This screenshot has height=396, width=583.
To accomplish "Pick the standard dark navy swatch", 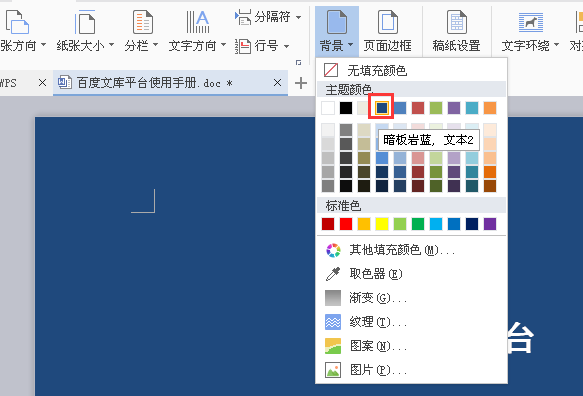I will coord(472,224).
